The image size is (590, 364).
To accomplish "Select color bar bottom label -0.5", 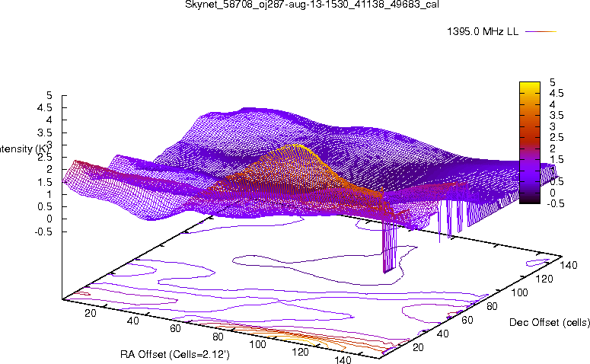I will [554, 203].
